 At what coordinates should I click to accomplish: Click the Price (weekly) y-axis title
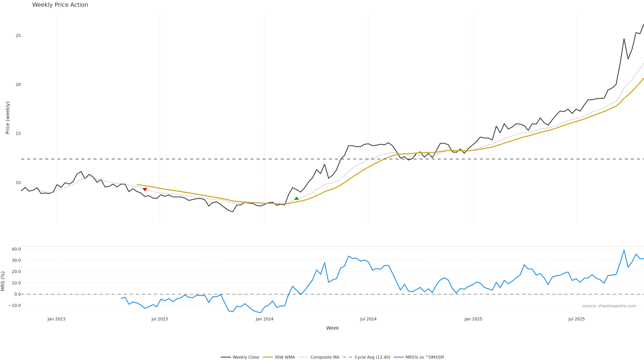pos(8,118)
